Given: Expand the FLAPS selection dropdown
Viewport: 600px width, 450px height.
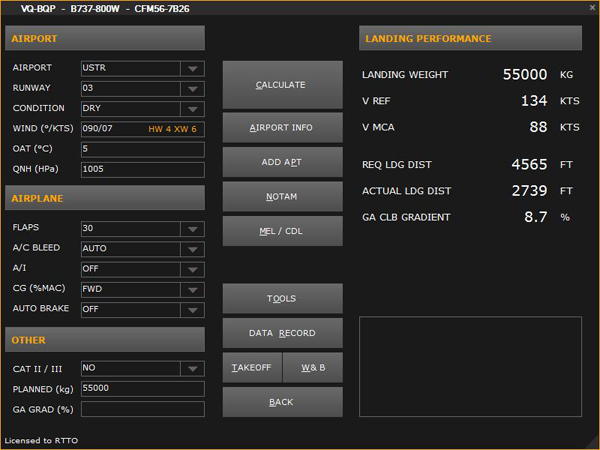Looking at the screenshot, I should [x=191, y=229].
